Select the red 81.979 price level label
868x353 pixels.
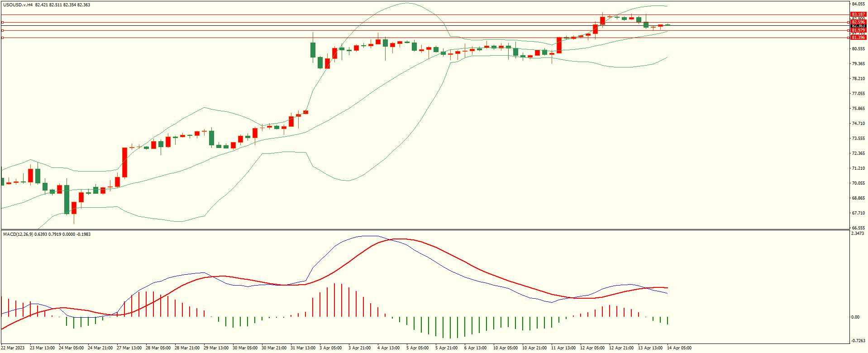(x=858, y=30)
